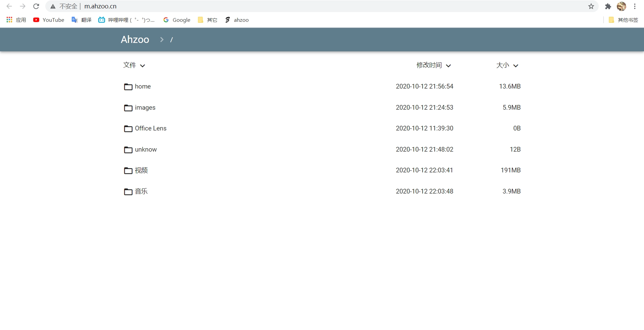Click the Office Lens folder icon
This screenshot has height=330, width=644.
[128, 129]
